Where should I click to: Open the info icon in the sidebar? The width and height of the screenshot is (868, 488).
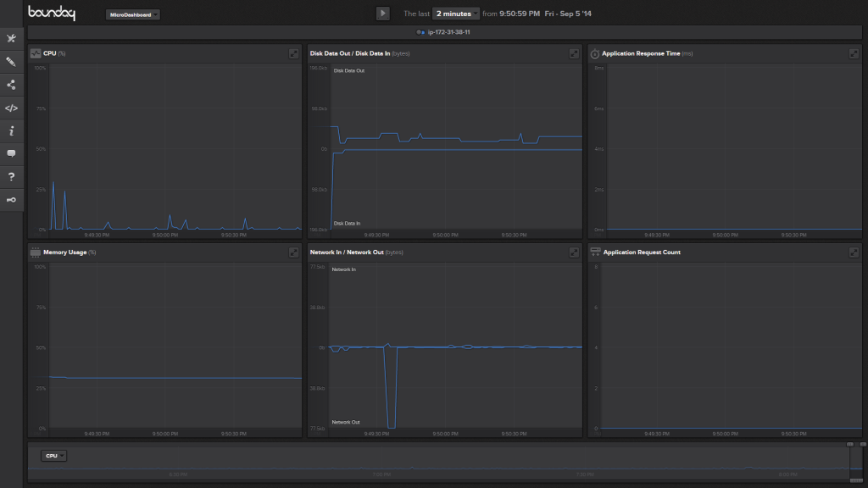(x=11, y=131)
